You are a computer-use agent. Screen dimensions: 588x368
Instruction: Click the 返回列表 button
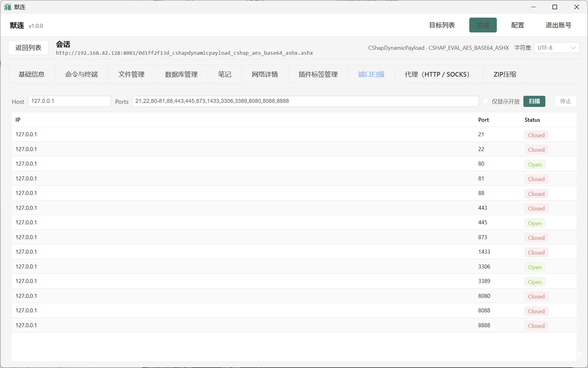pyautogui.click(x=28, y=48)
